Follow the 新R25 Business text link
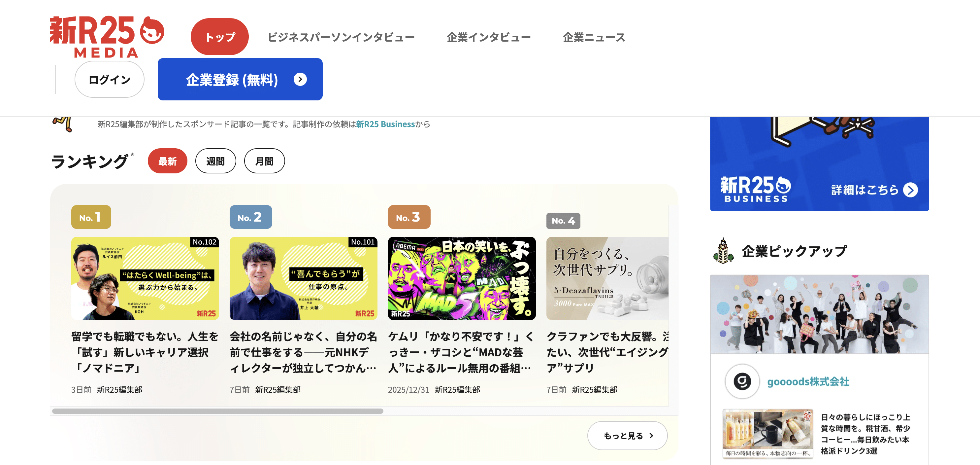 pyautogui.click(x=385, y=124)
